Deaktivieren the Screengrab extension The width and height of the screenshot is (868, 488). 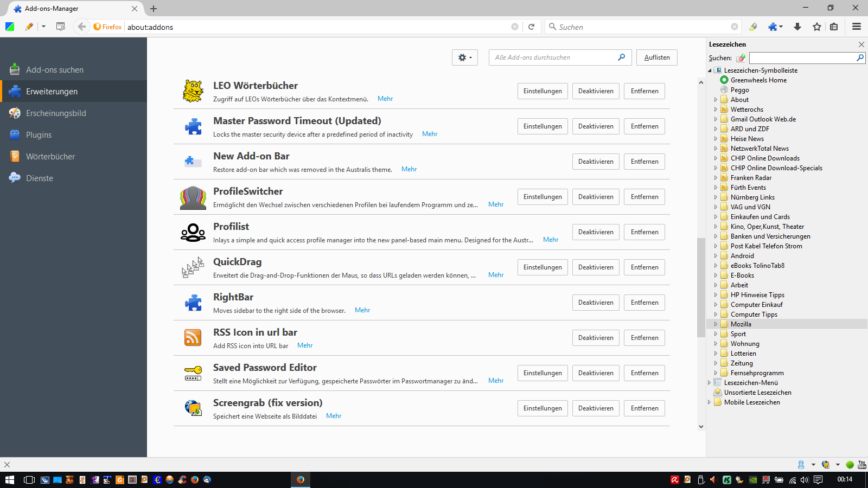pyautogui.click(x=596, y=408)
